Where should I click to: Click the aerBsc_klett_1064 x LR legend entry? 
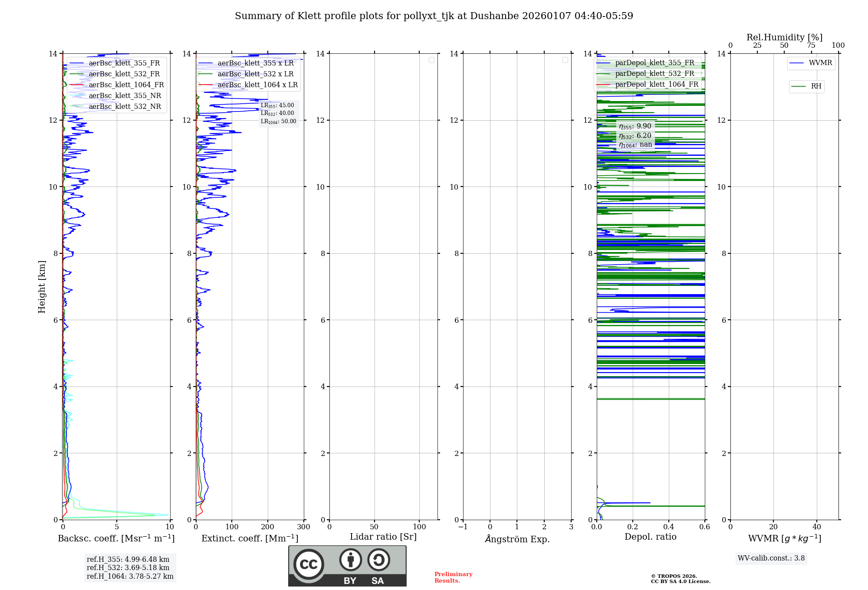click(257, 85)
